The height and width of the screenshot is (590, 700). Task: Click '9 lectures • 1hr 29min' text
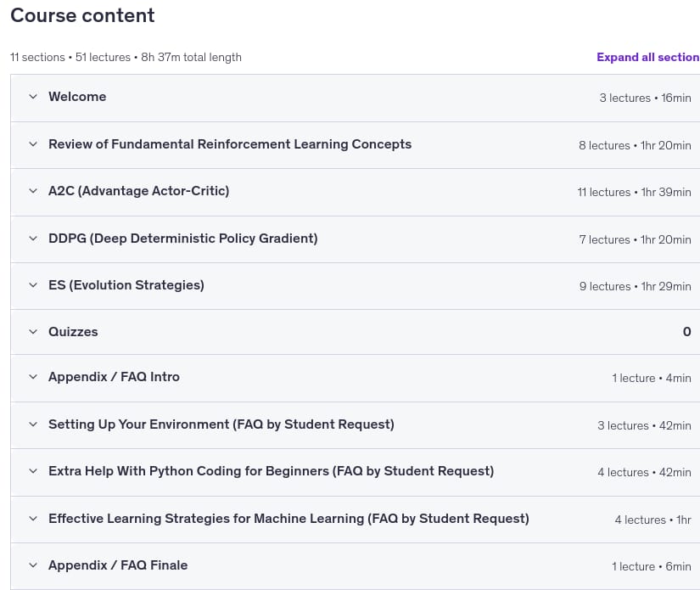[635, 286]
